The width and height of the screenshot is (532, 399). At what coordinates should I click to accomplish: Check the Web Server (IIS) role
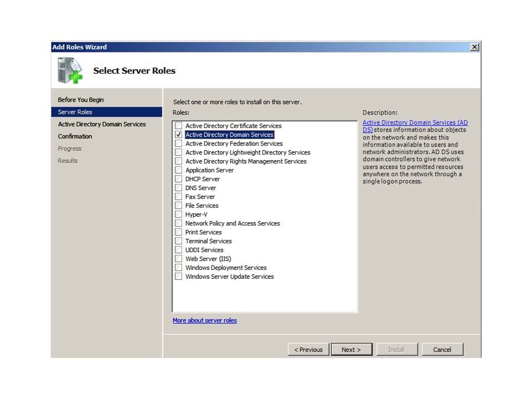coord(178,259)
